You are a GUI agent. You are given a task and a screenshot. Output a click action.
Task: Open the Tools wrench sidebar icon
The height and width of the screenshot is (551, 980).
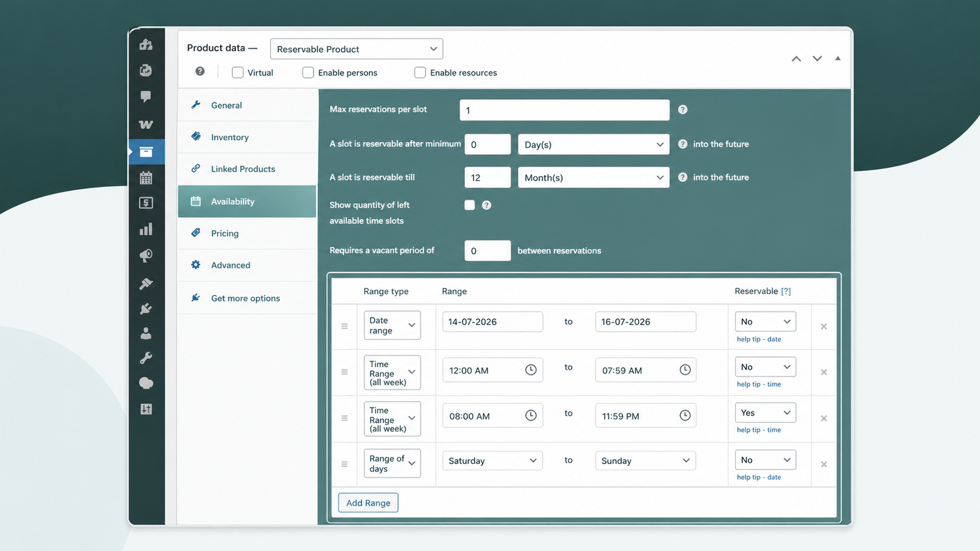click(x=146, y=358)
